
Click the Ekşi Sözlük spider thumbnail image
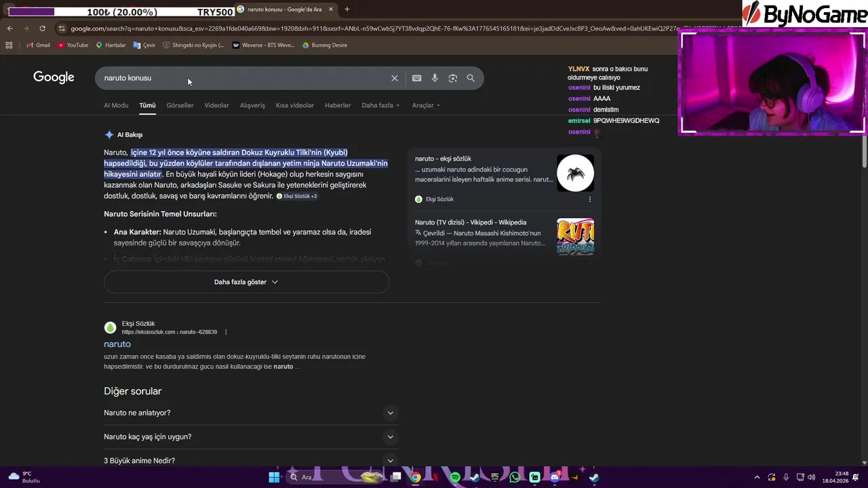(x=575, y=174)
